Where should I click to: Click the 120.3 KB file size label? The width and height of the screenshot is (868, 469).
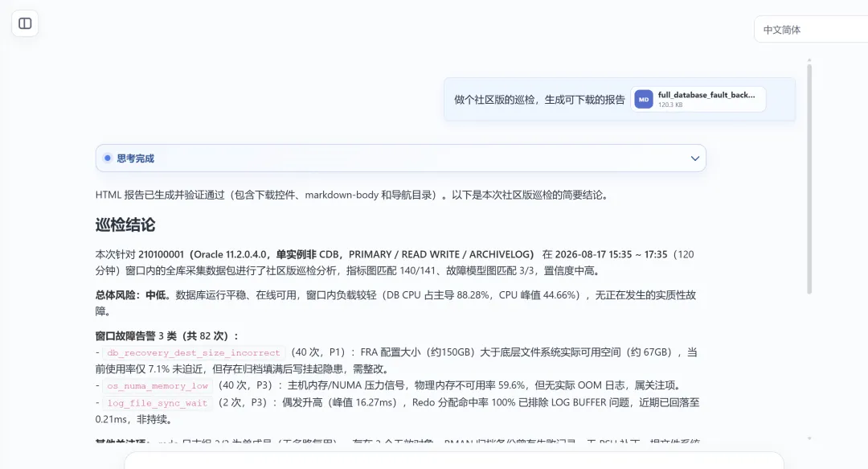click(x=669, y=105)
